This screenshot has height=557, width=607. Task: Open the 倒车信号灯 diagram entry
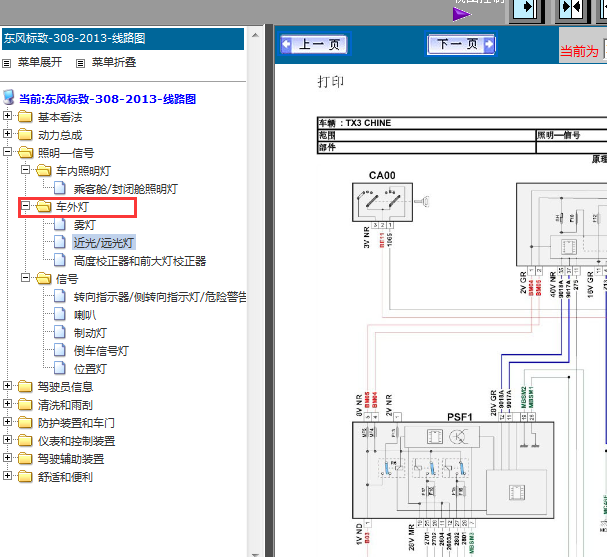click(101, 351)
